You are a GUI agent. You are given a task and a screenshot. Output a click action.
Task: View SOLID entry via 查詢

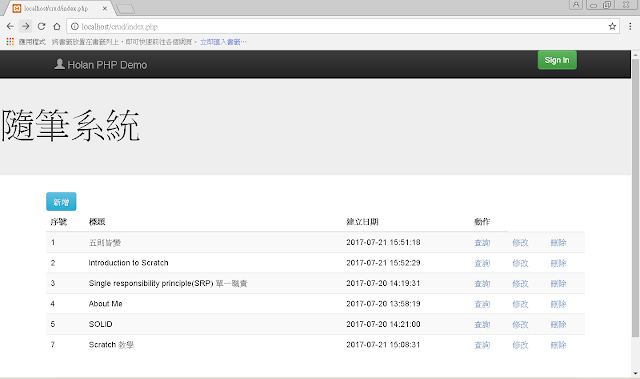[482, 324]
